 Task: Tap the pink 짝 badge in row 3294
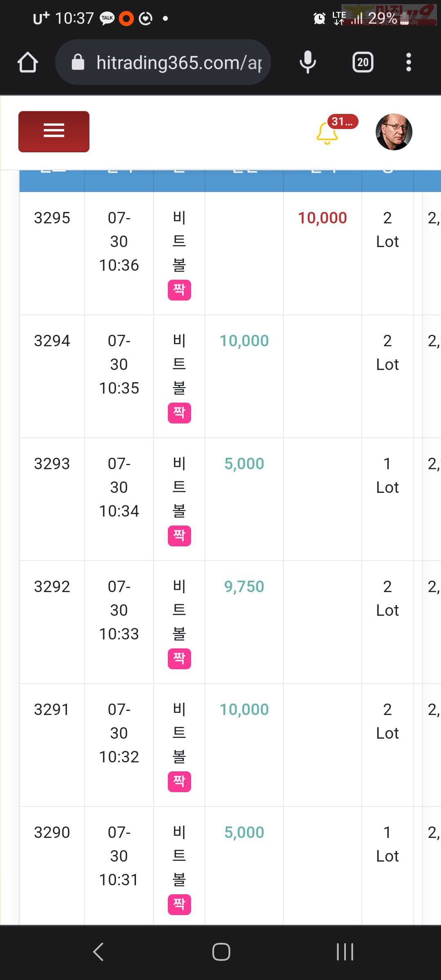(x=179, y=413)
